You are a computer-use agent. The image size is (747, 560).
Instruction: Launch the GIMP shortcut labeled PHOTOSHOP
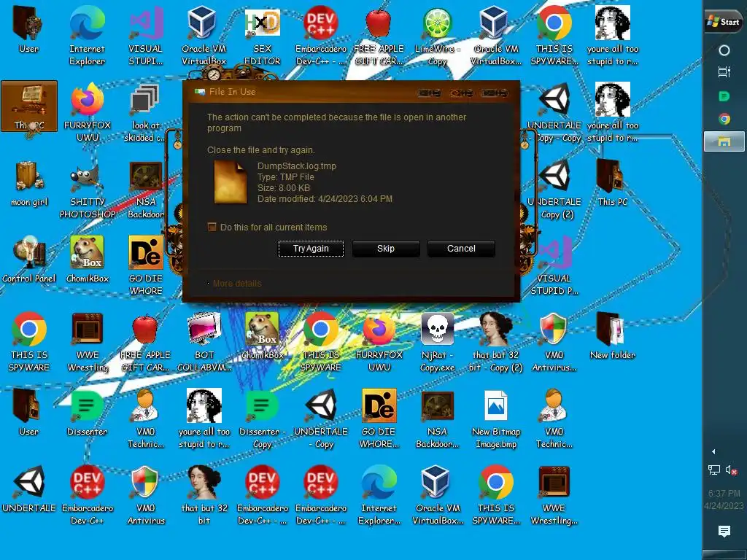(88, 190)
